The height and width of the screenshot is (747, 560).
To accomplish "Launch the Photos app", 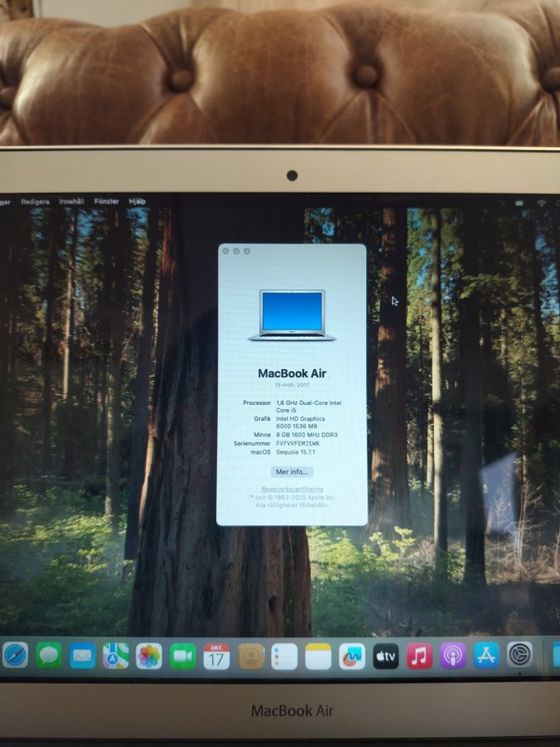I will (x=149, y=656).
